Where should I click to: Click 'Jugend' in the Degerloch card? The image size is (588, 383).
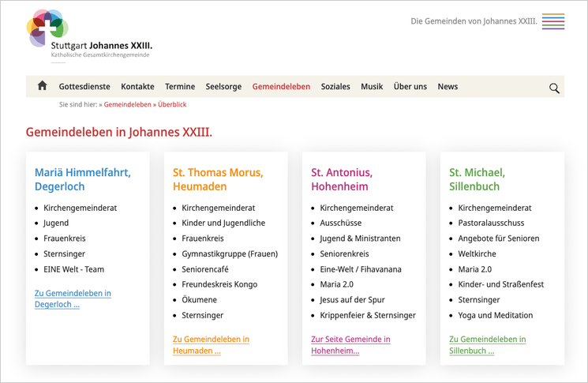[x=56, y=223]
